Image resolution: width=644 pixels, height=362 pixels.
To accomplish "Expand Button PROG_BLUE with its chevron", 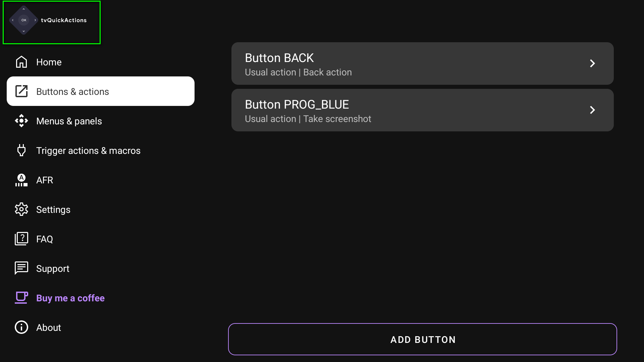I will (x=592, y=110).
